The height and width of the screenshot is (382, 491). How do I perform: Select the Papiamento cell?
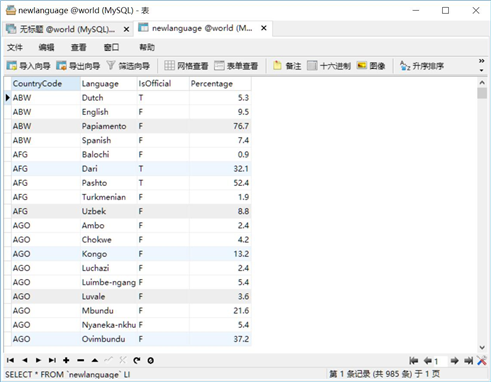coord(109,126)
